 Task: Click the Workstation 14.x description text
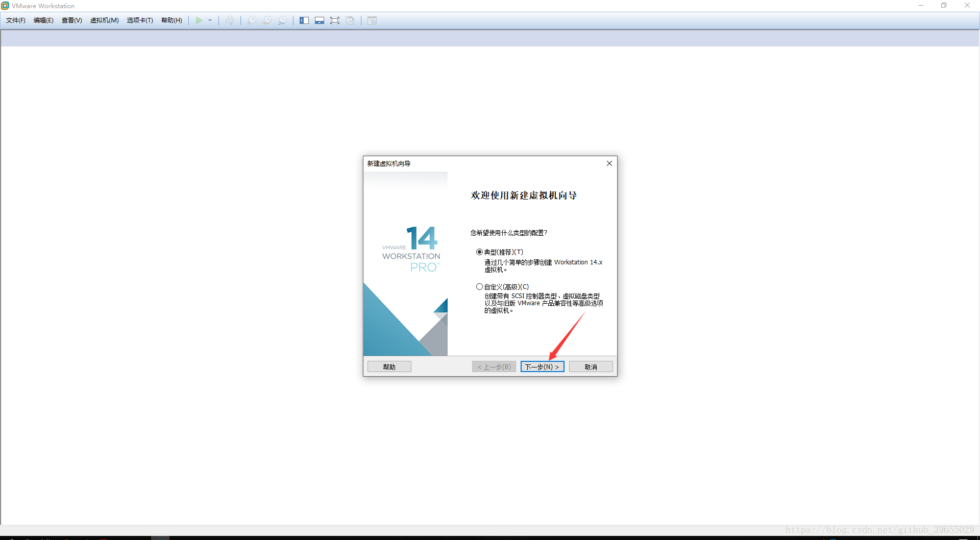(544, 266)
